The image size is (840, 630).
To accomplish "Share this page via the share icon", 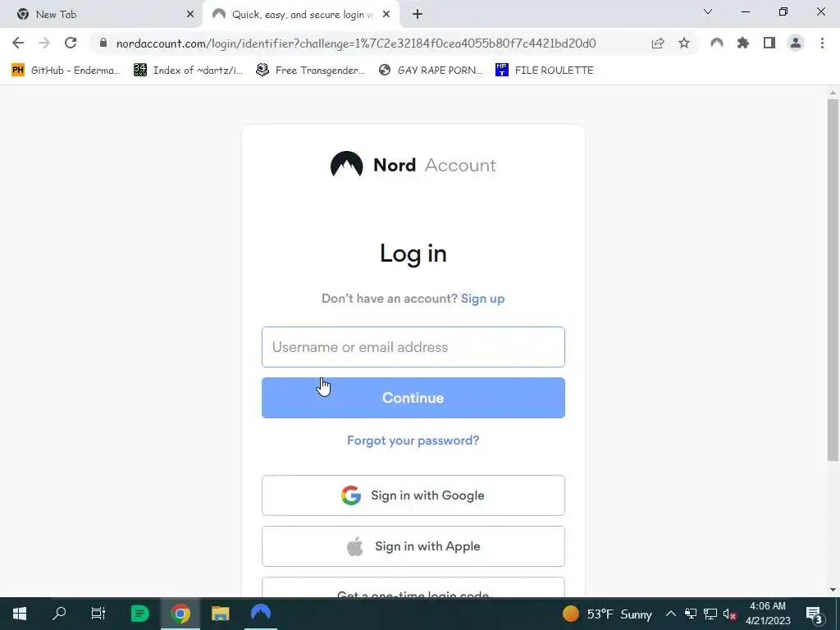I will click(658, 43).
